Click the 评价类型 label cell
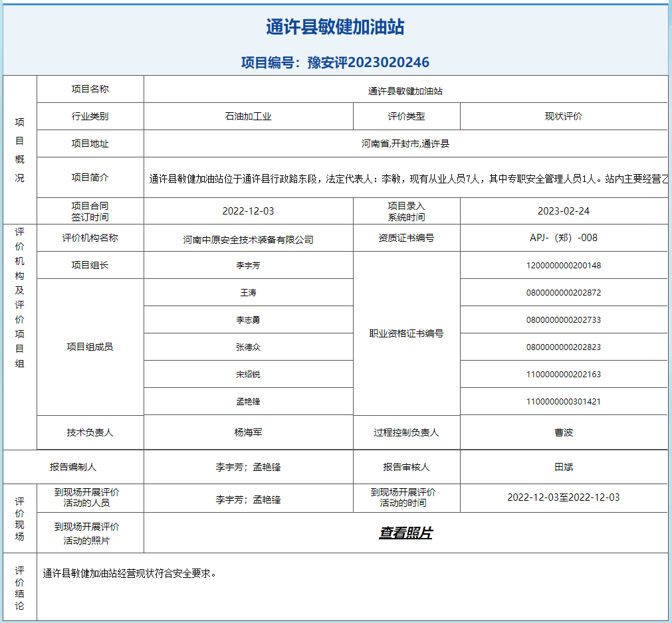This screenshot has width=672, height=623. pyautogui.click(x=406, y=116)
